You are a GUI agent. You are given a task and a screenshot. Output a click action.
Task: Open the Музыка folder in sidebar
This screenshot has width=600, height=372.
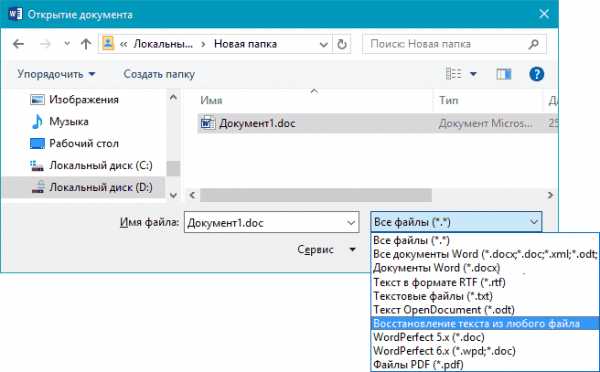(69, 122)
